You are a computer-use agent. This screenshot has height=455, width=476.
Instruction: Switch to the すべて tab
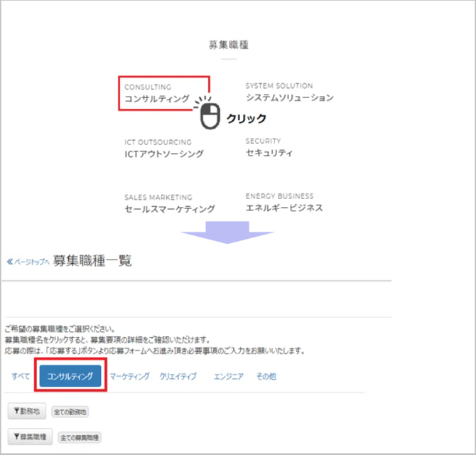(21, 376)
